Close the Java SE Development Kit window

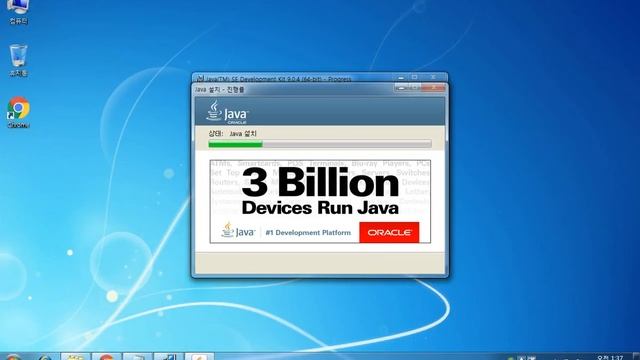tap(433, 77)
